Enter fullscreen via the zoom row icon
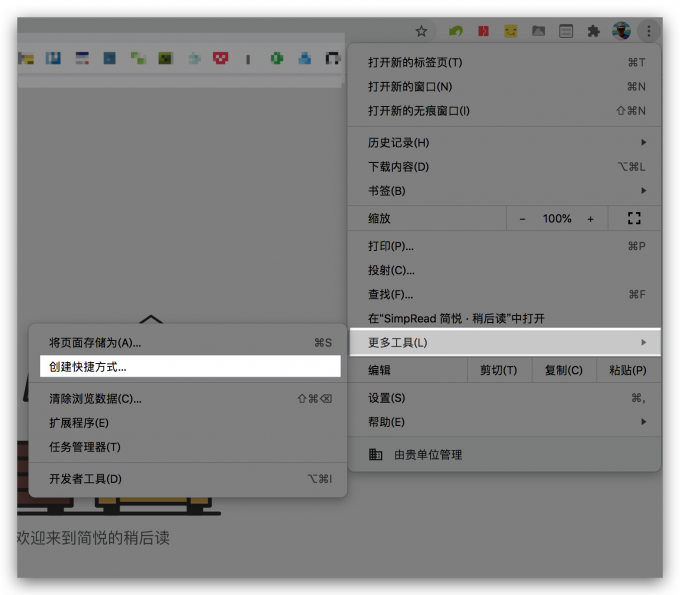The width and height of the screenshot is (680, 595). pos(633,218)
